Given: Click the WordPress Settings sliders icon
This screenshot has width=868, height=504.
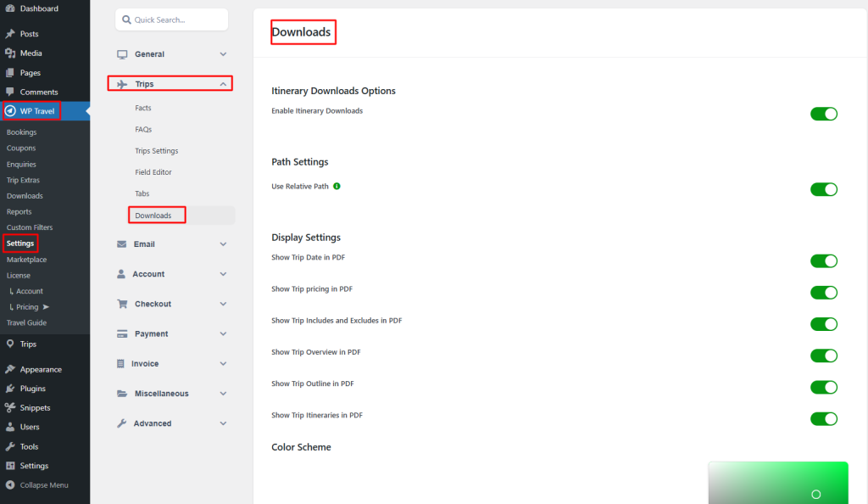Looking at the screenshot, I should click(10, 466).
